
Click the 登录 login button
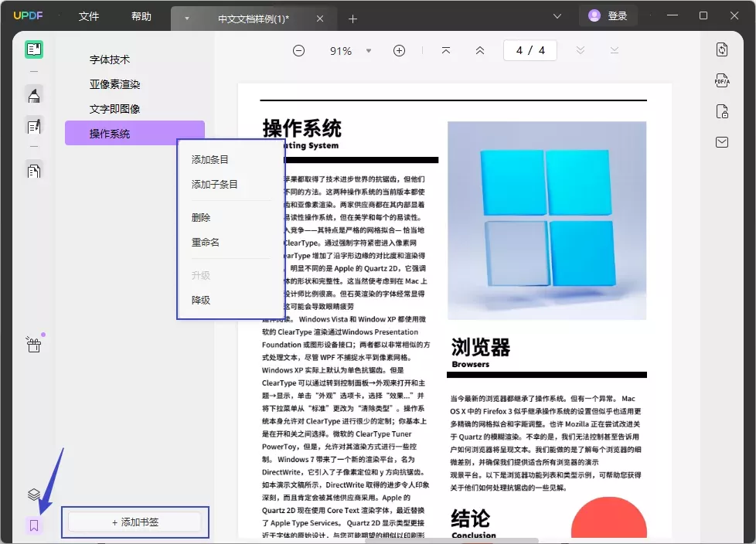pyautogui.click(x=608, y=15)
